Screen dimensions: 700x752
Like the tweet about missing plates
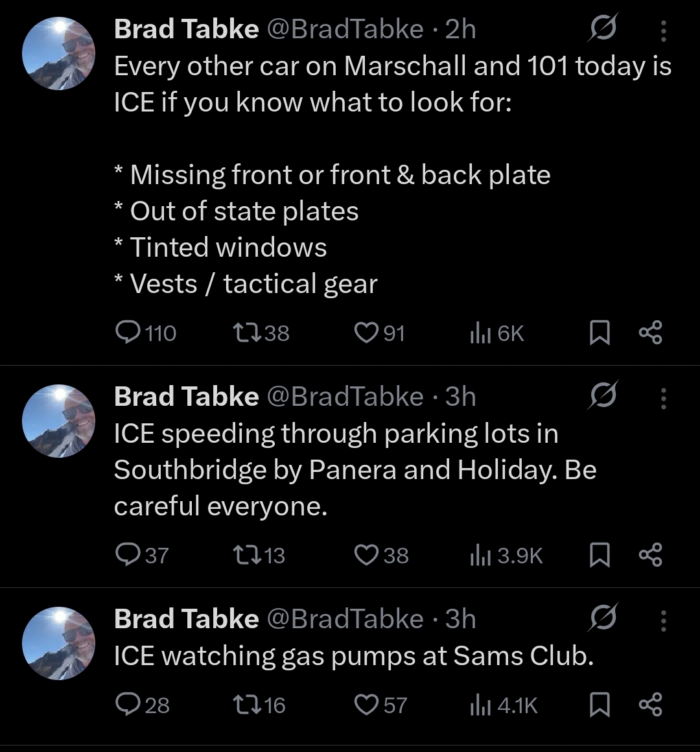click(366, 333)
